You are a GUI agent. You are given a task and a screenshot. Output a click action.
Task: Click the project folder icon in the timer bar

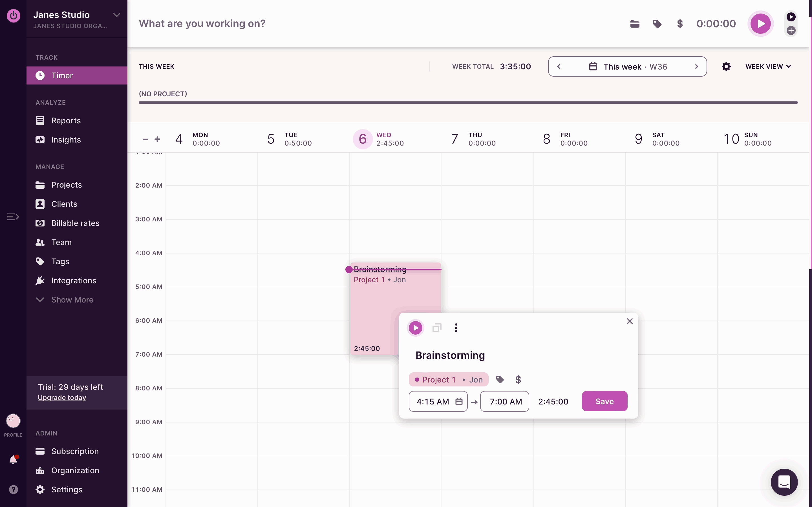634,24
